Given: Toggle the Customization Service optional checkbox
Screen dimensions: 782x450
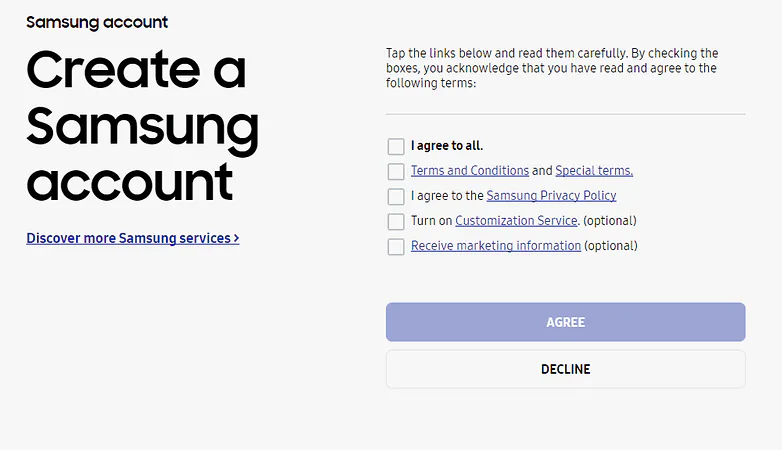Looking at the screenshot, I should pyautogui.click(x=396, y=222).
